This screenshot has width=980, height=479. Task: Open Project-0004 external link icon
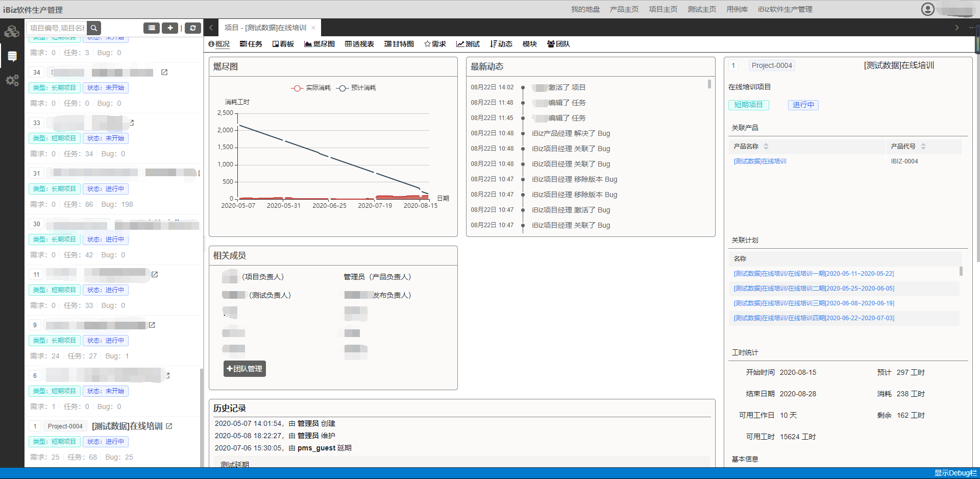pyautogui.click(x=169, y=426)
